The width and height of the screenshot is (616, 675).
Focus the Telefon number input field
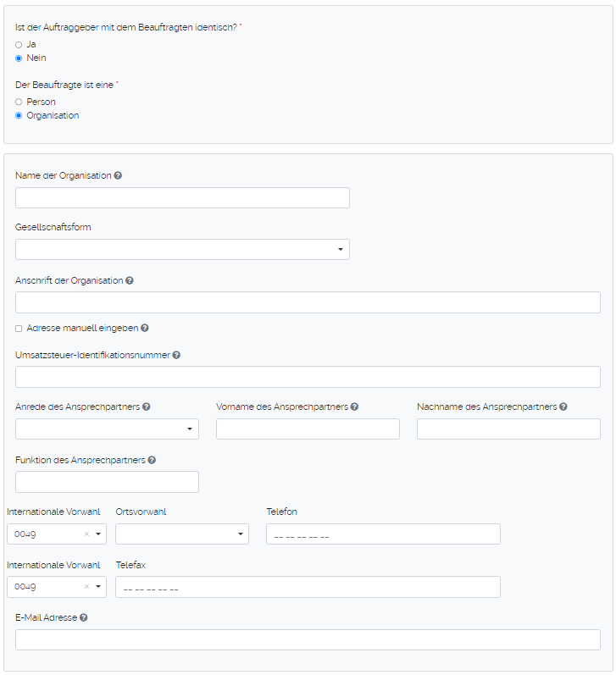coord(383,534)
